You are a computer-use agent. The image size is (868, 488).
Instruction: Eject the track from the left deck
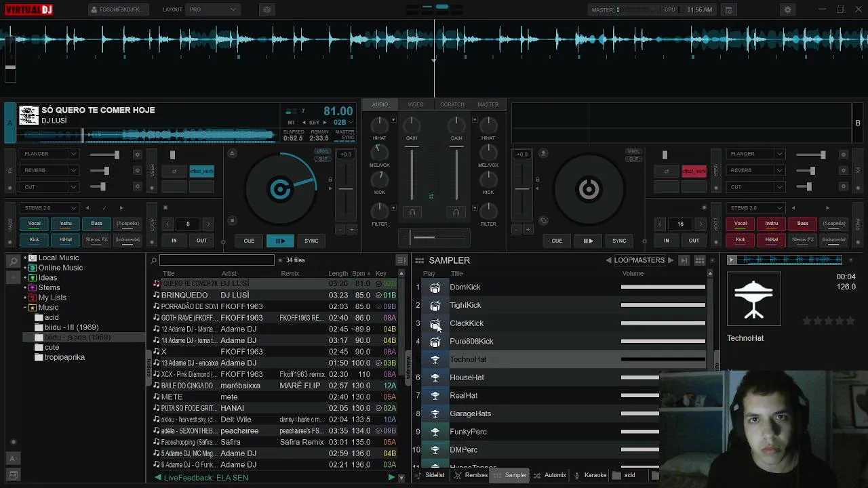click(x=232, y=153)
